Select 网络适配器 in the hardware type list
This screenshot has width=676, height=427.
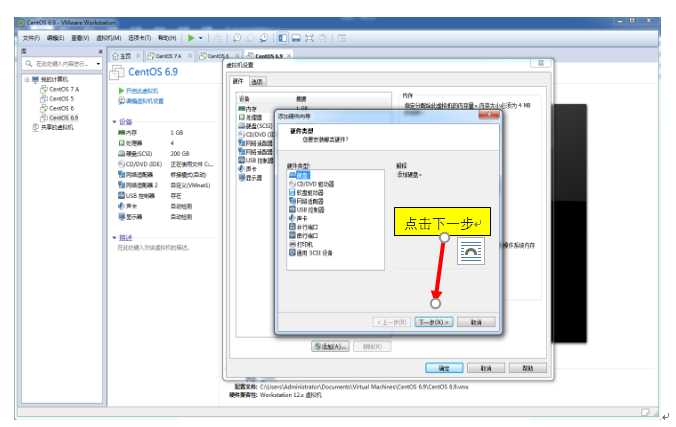point(306,201)
